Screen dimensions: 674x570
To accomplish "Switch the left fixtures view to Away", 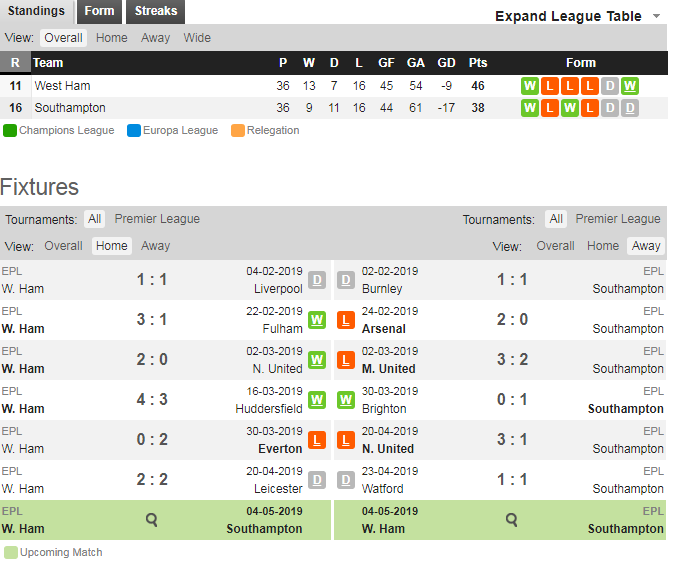I will click(x=156, y=246).
